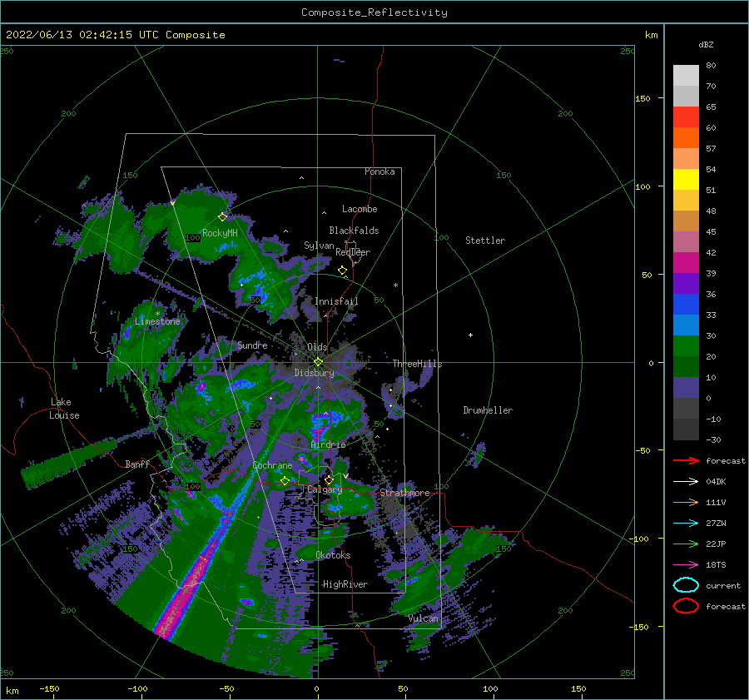The image size is (749, 700).
Task: Select the Calgary label
Action: (325, 489)
